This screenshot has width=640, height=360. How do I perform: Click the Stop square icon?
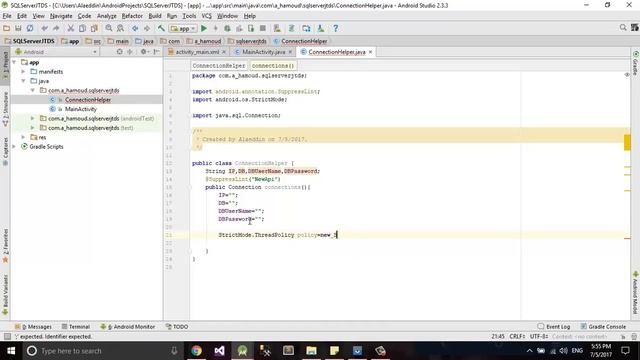click(263, 28)
